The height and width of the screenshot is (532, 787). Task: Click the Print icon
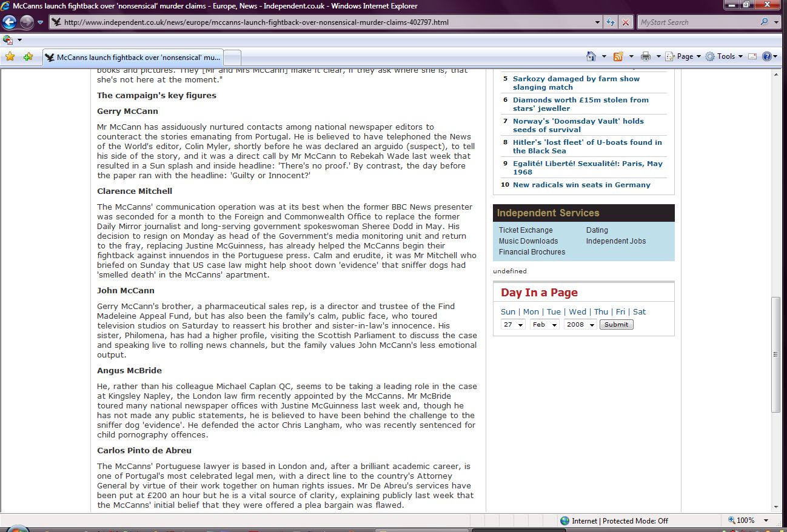[x=646, y=56]
